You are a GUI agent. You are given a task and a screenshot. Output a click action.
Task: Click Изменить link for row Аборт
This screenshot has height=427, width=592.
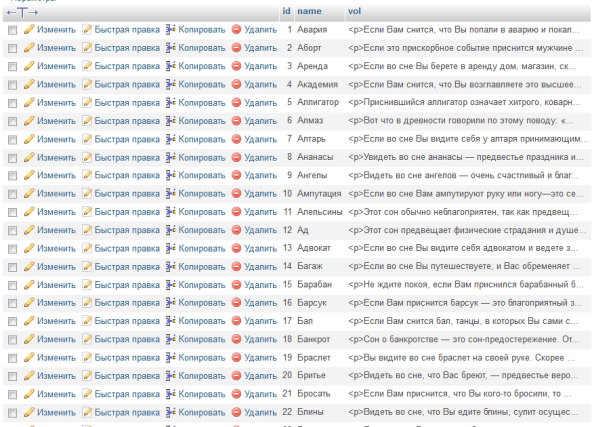click(x=56, y=48)
